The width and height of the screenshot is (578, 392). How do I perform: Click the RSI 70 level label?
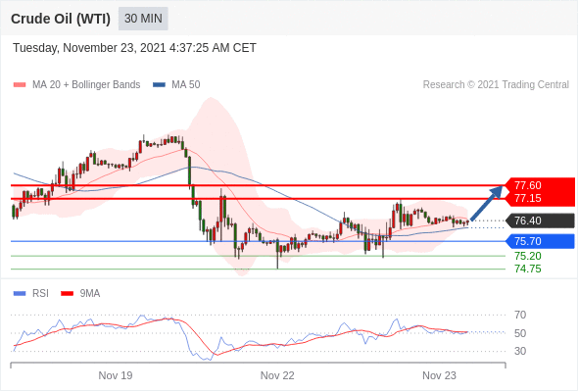520,315
